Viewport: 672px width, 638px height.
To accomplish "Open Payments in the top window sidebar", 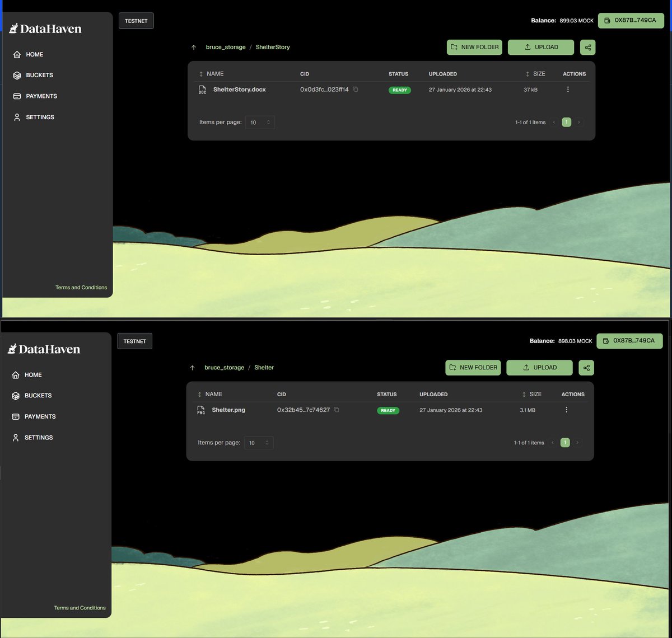I will coord(35,96).
